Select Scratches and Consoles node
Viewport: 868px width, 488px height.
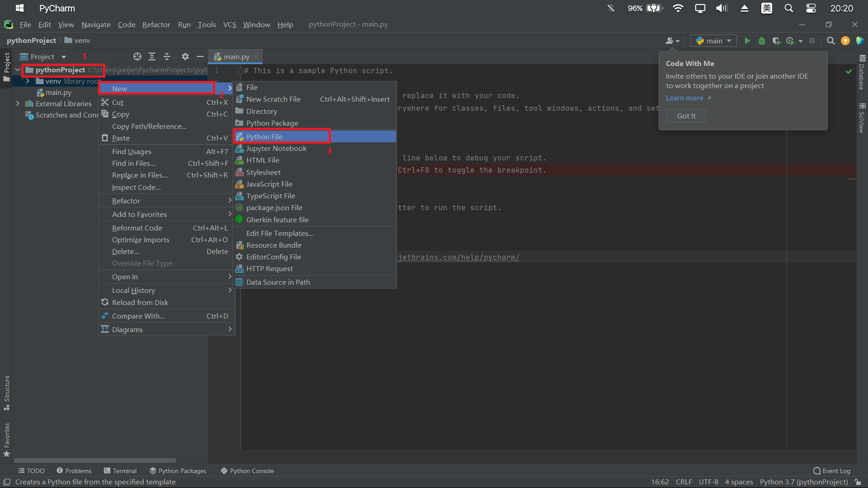[61, 115]
